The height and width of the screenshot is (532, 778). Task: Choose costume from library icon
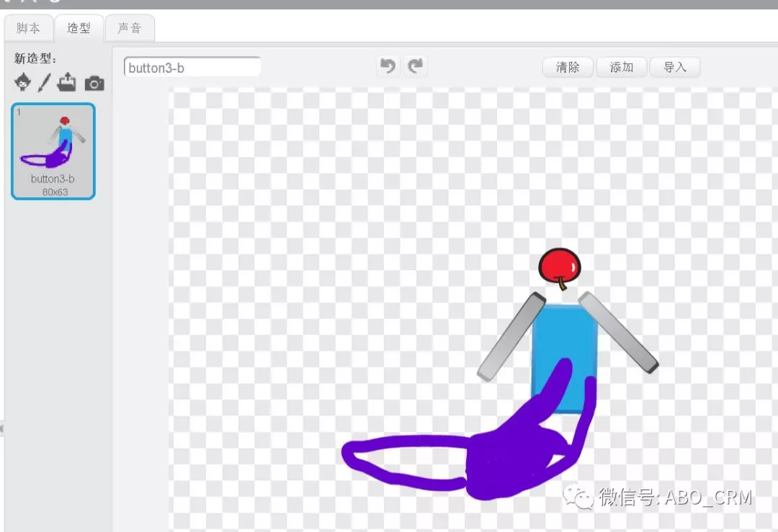pyautogui.click(x=23, y=82)
